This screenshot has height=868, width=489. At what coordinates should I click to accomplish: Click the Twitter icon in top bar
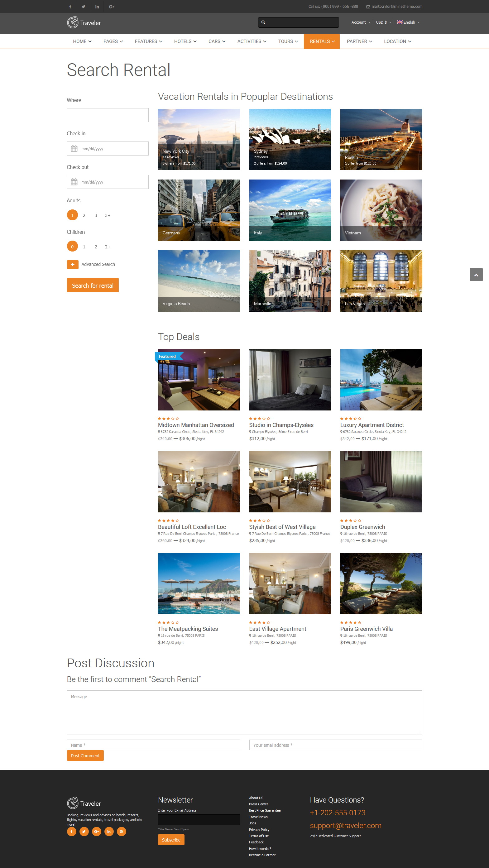point(83,7)
